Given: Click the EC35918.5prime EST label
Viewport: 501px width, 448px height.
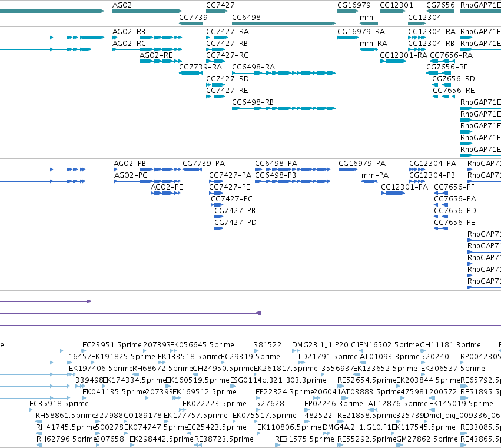Looking at the screenshot, I should click(59, 404).
